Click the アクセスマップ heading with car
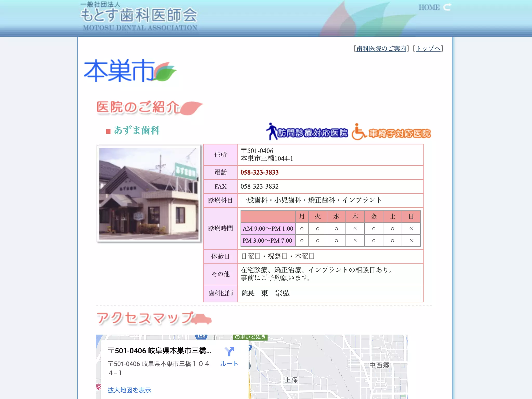Viewport: 532px width, 399px height. point(154,318)
